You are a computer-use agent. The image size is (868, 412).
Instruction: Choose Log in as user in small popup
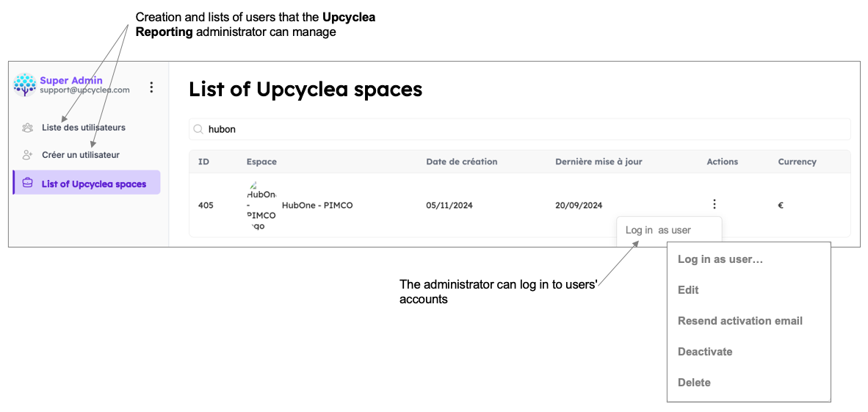658,230
